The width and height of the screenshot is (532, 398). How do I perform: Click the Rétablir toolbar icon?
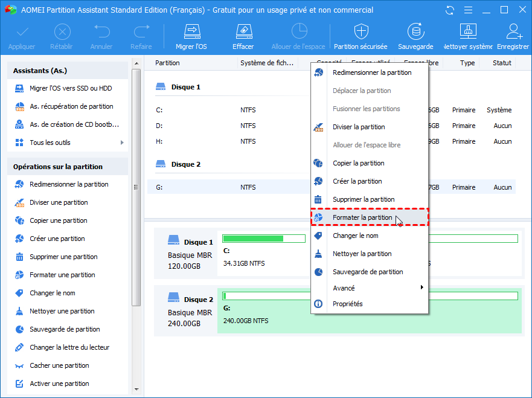[x=62, y=32]
